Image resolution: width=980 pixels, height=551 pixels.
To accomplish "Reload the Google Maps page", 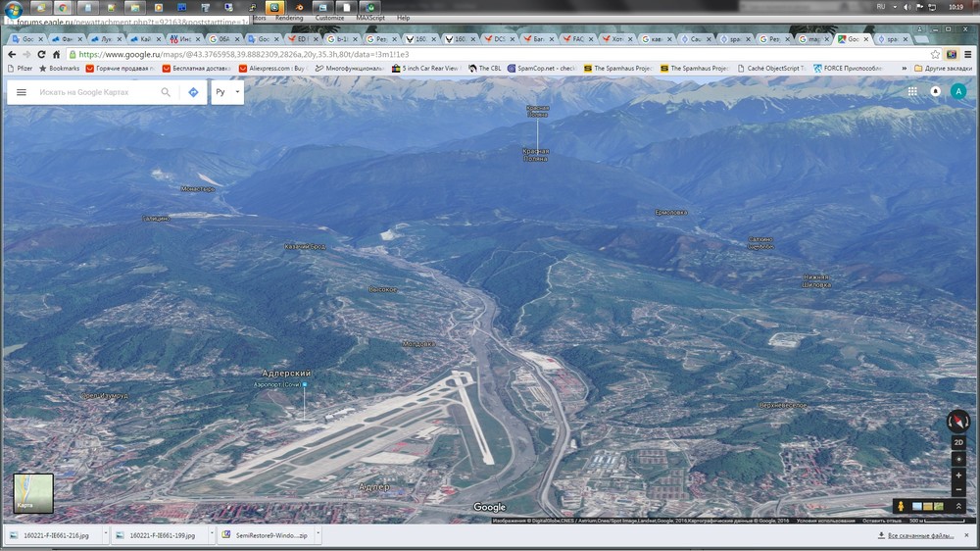I will pyautogui.click(x=41, y=54).
